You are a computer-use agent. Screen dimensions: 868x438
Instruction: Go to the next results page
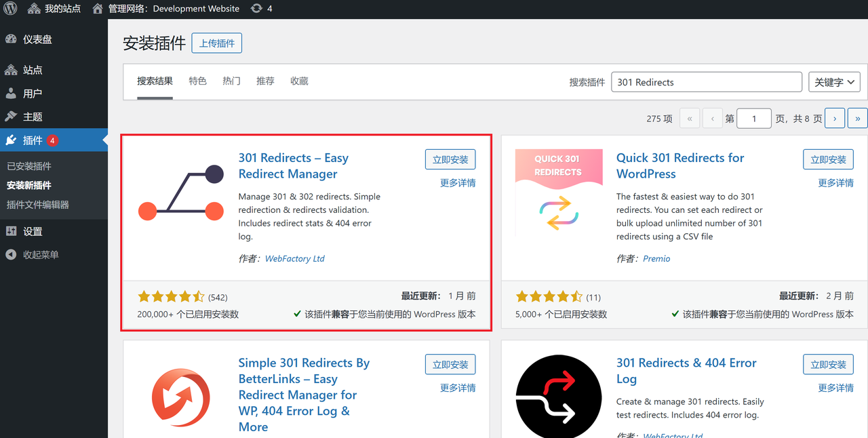[835, 118]
